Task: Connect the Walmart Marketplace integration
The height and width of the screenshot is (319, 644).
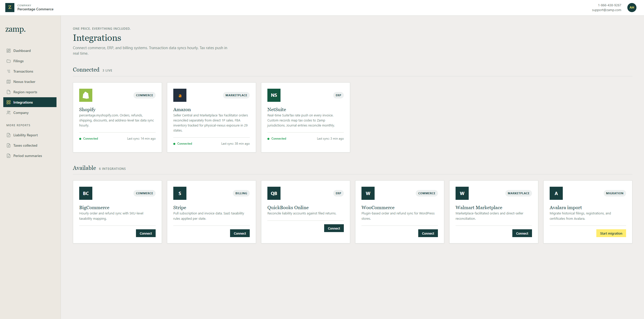Action: pyautogui.click(x=522, y=233)
